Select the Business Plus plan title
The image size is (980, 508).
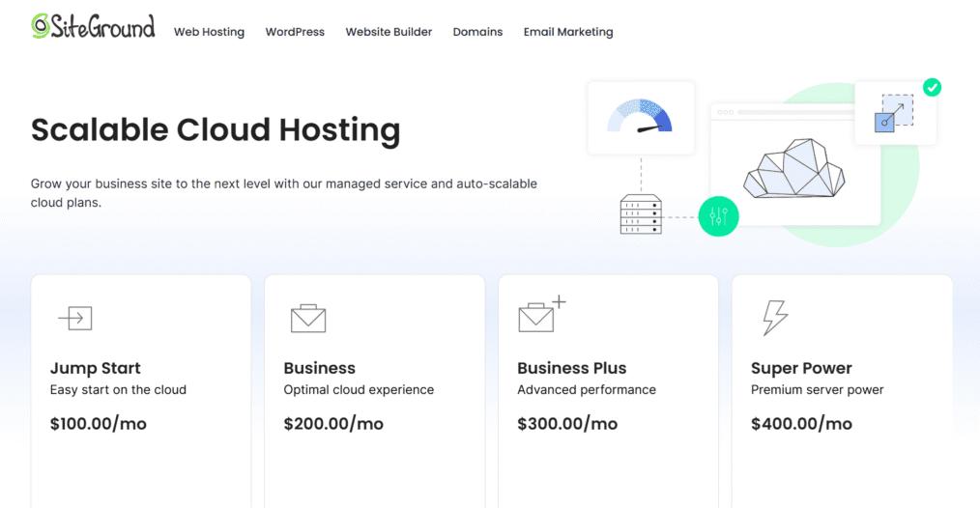tap(572, 368)
